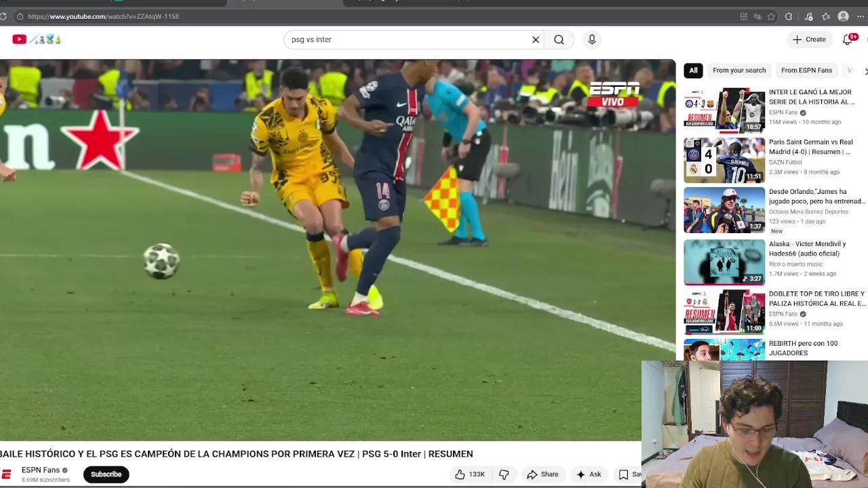Open title "DOBLETE TOP DE TIRO LIBRE"
This screenshot has width=868, height=488.
(x=817, y=299)
